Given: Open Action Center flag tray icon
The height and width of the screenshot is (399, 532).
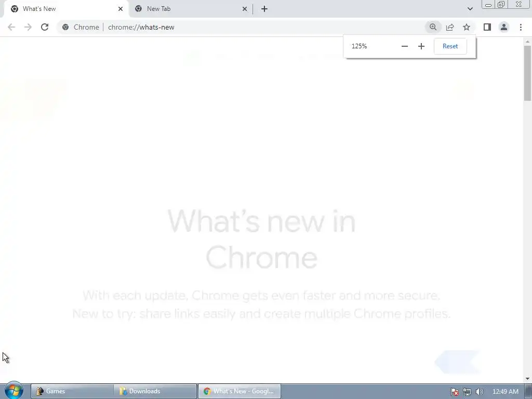Looking at the screenshot, I should 454,392.
